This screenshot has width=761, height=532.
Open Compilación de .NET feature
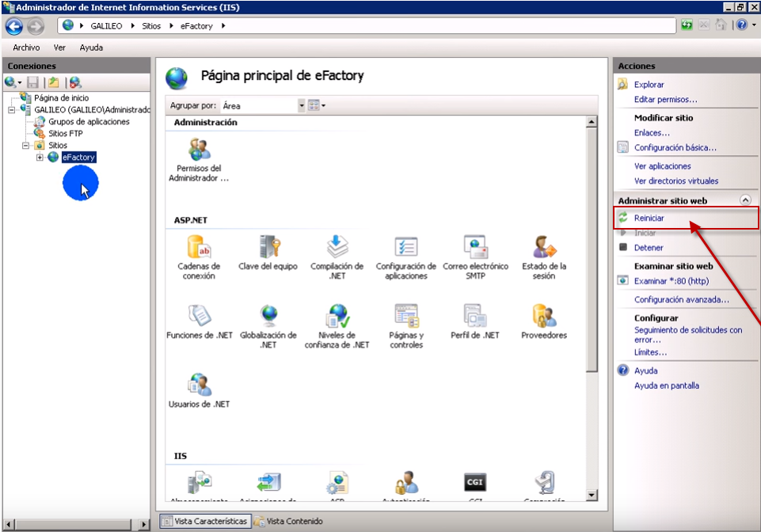(x=337, y=257)
